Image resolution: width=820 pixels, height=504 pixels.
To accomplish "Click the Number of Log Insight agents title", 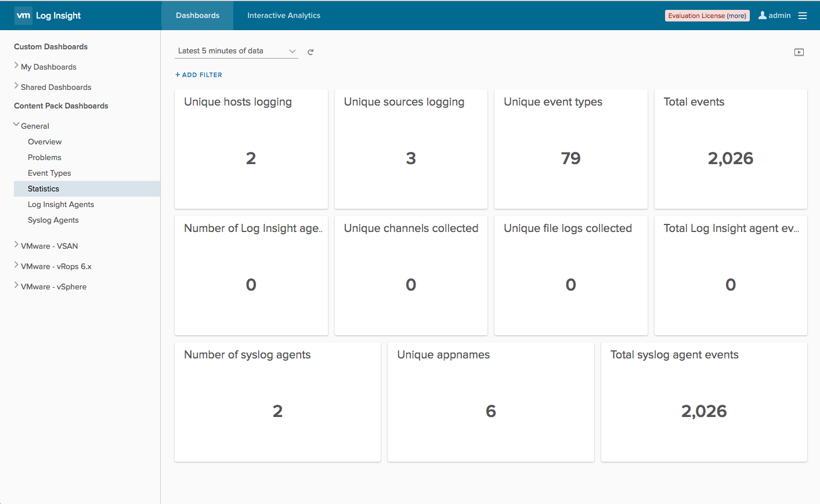I will click(253, 229).
